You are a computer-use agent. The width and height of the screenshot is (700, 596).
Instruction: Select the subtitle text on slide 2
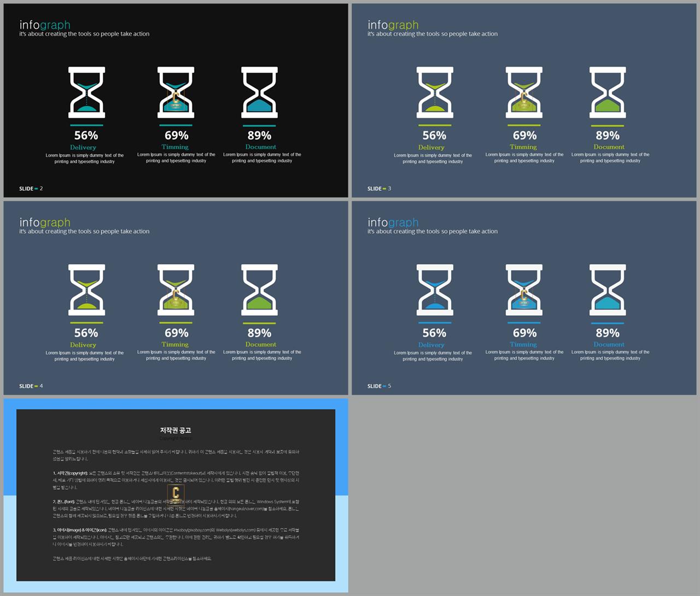[x=84, y=34]
